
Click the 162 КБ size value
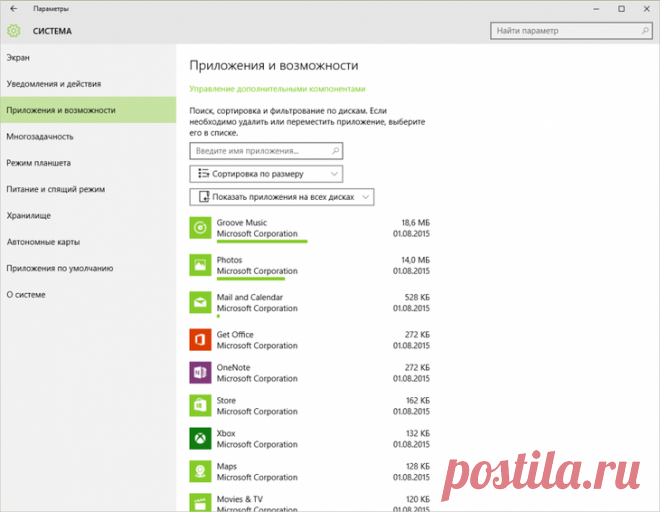[x=418, y=400]
